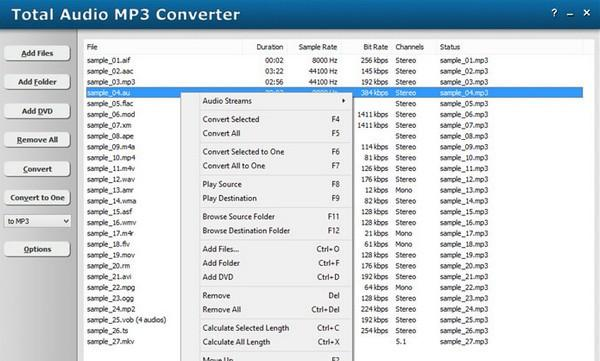Click the 5.1 channels value

[x=401, y=341]
